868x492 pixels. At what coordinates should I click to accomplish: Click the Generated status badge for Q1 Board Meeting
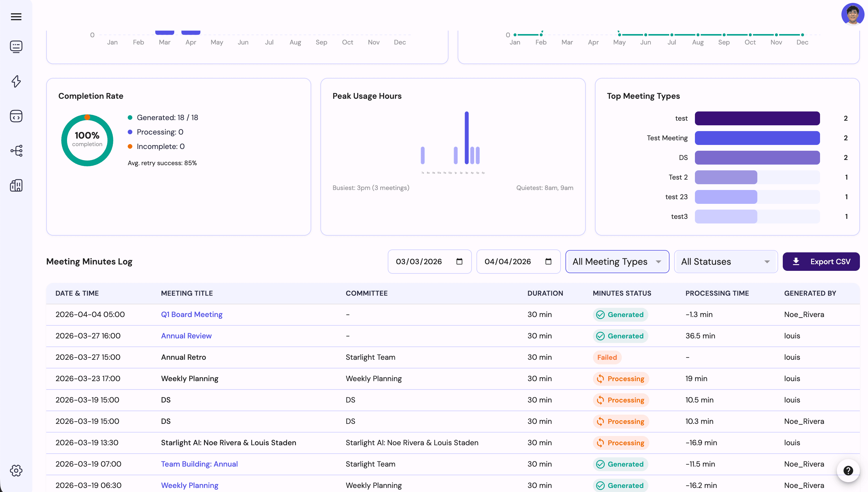(621, 314)
